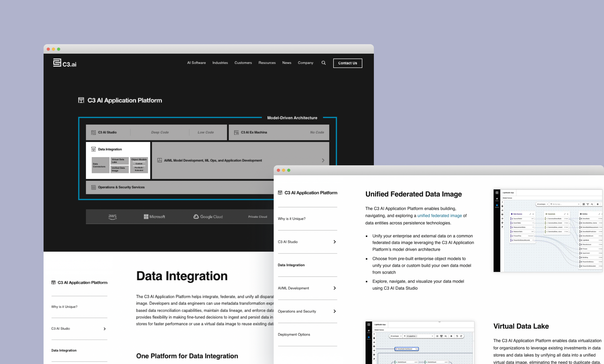Expand AI/ML Development chevron in front window
Image resolution: width=604 pixels, height=364 pixels.
(x=335, y=288)
